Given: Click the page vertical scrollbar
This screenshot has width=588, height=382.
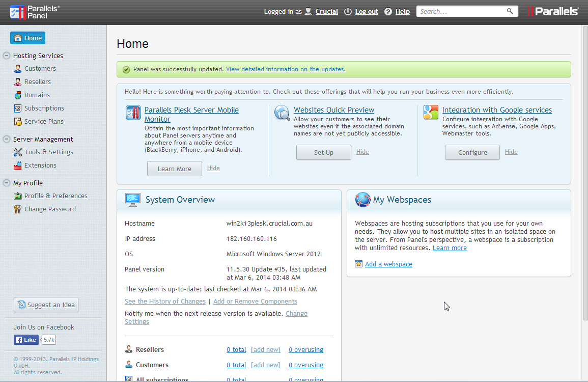Looking at the screenshot, I should click(584, 204).
